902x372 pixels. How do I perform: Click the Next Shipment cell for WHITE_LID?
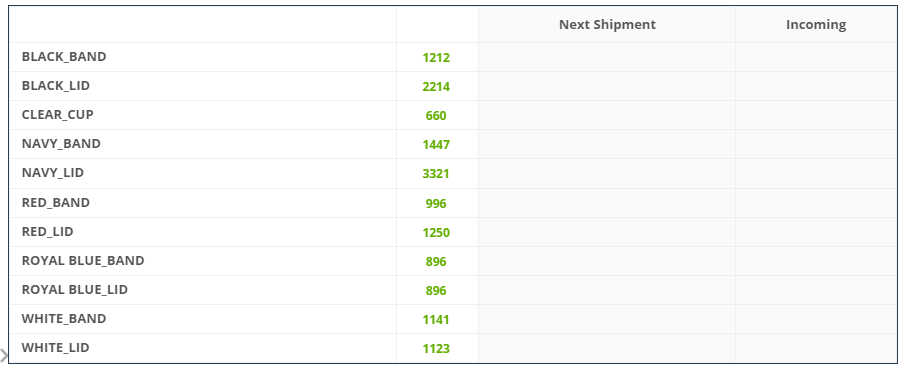coord(607,348)
